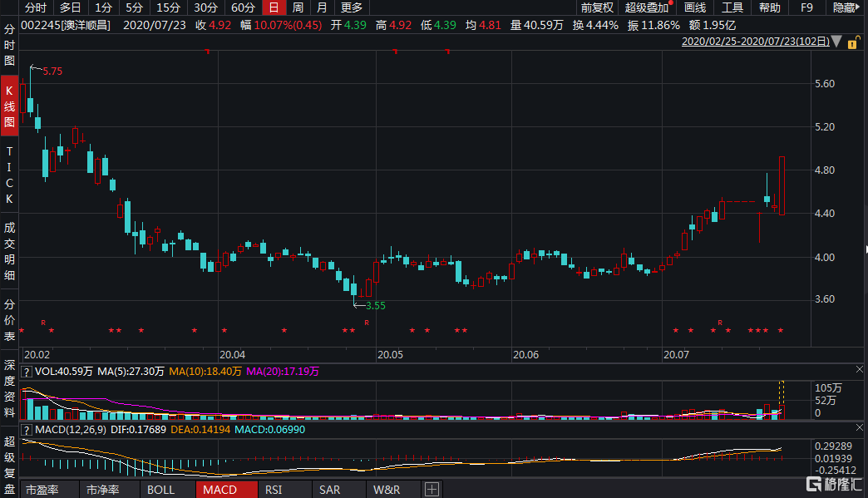Open the 帮助 help menu
Screen dimensions: 868x498
(771, 7)
